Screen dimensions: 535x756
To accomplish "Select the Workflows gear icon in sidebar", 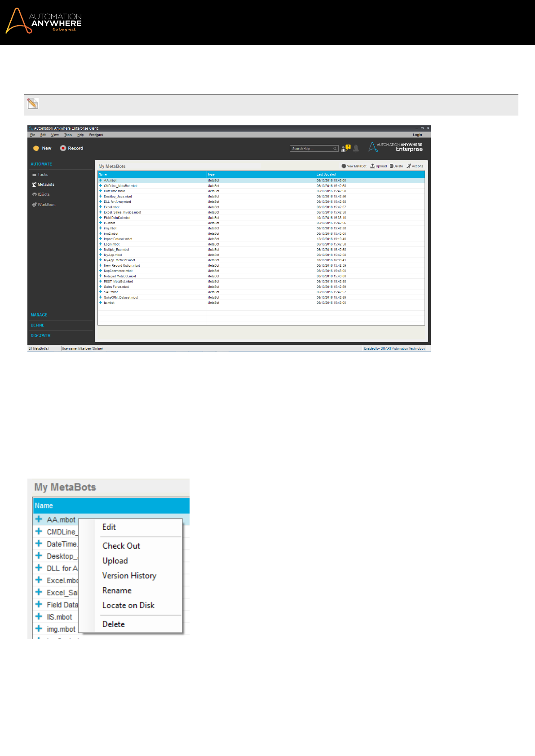I will [x=34, y=205].
